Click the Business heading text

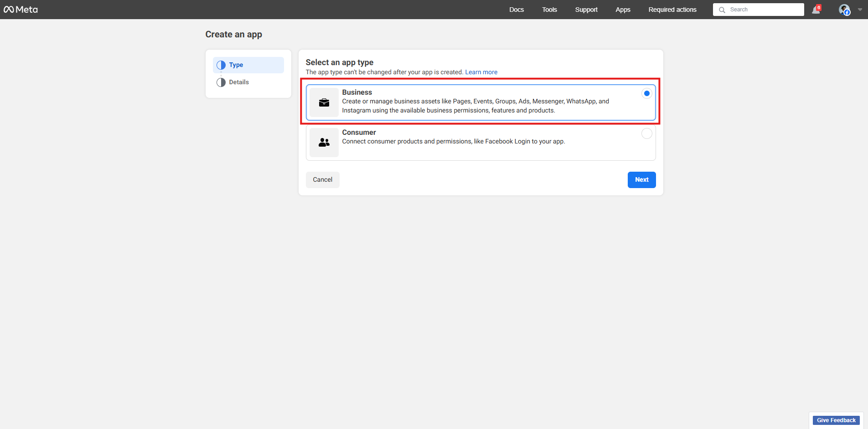357,92
